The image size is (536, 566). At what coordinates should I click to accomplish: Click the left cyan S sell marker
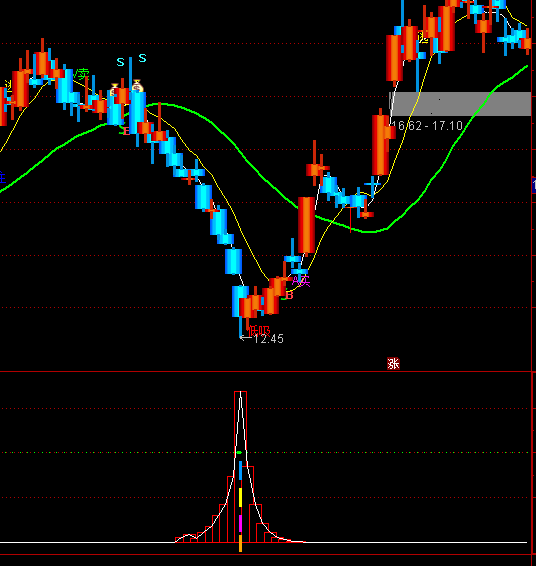(121, 62)
